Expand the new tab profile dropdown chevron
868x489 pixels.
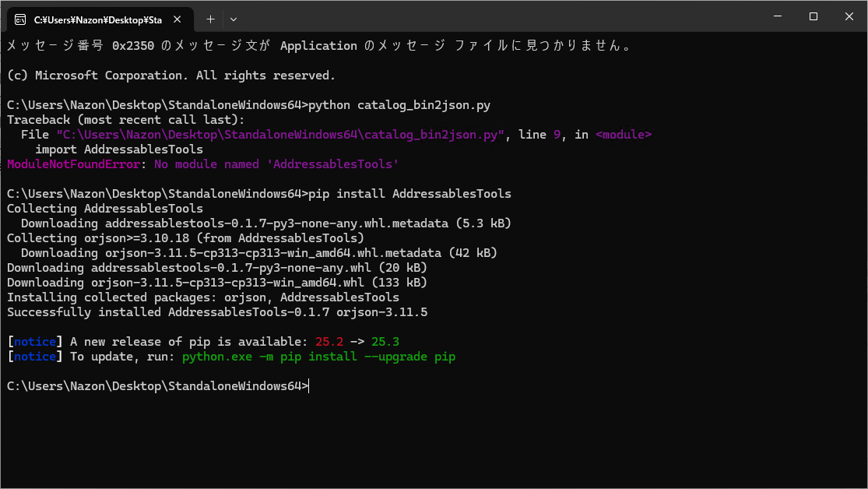[234, 18]
